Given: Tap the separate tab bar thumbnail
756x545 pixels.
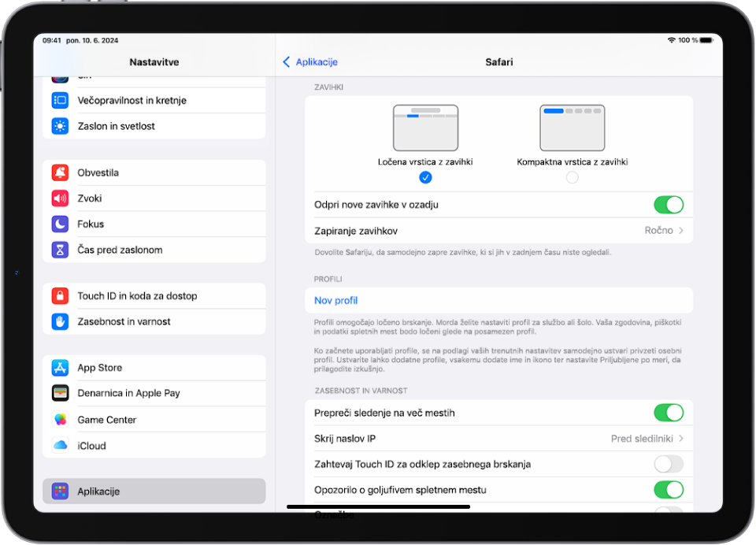Looking at the screenshot, I should 425,128.
